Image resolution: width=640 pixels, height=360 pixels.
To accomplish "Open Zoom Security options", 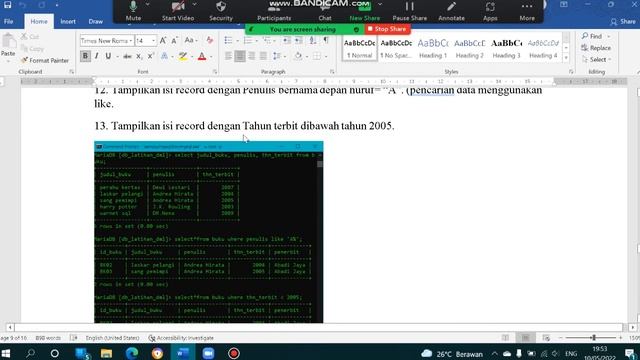I will click(221, 11).
